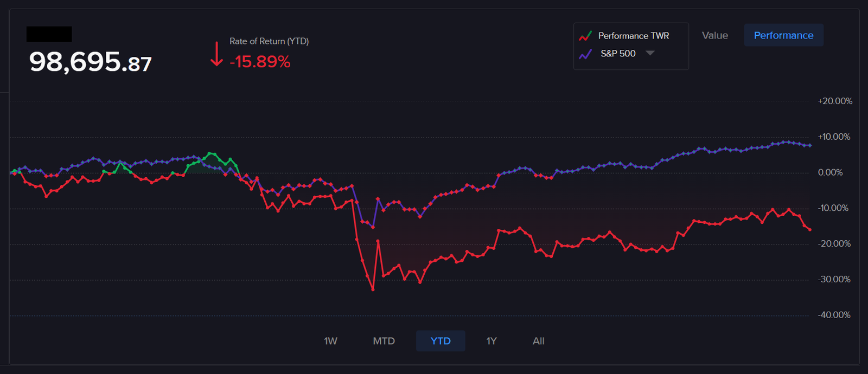The height and width of the screenshot is (374, 868).
Task: Display the All time range
Action: pos(538,341)
